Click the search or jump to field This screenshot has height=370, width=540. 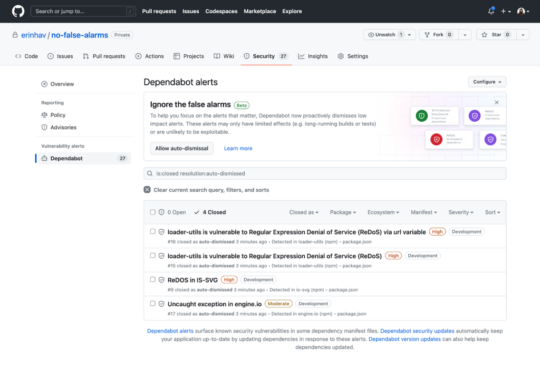(x=83, y=11)
